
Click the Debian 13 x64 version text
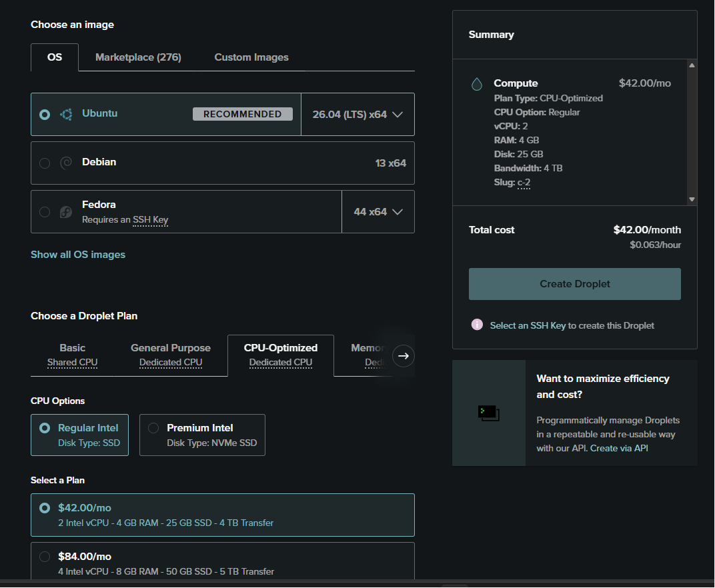coord(390,163)
